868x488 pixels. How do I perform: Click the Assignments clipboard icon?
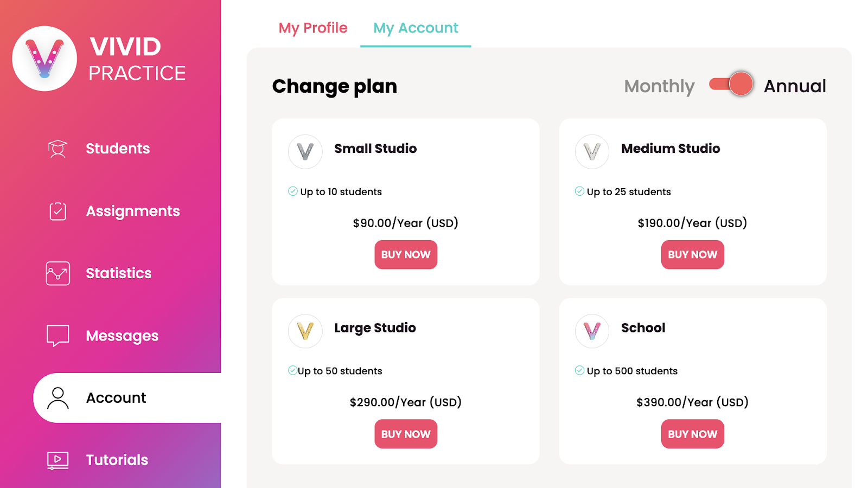(58, 211)
